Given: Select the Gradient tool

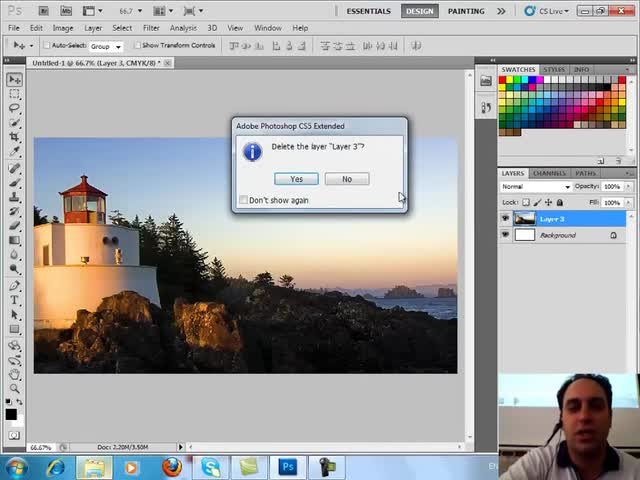Looking at the screenshot, I should pyautogui.click(x=14, y=240).
